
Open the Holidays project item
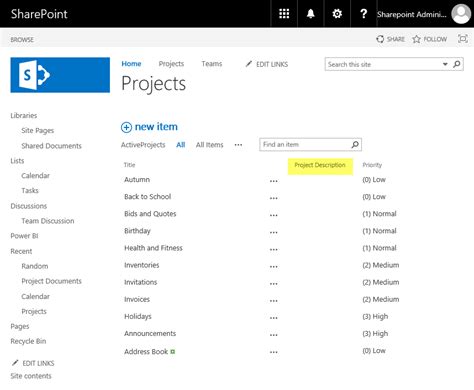coord(138,316)
